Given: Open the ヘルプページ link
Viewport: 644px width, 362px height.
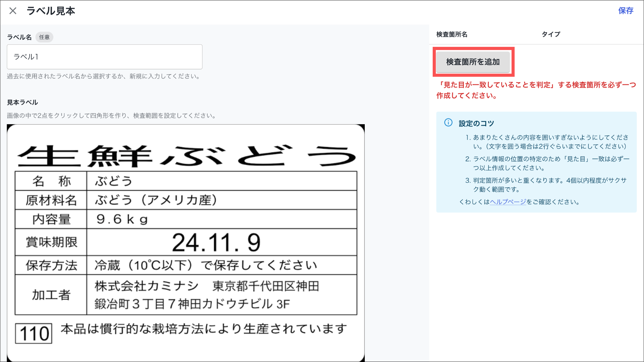Looking at the screenshot, I should point(508,202).
